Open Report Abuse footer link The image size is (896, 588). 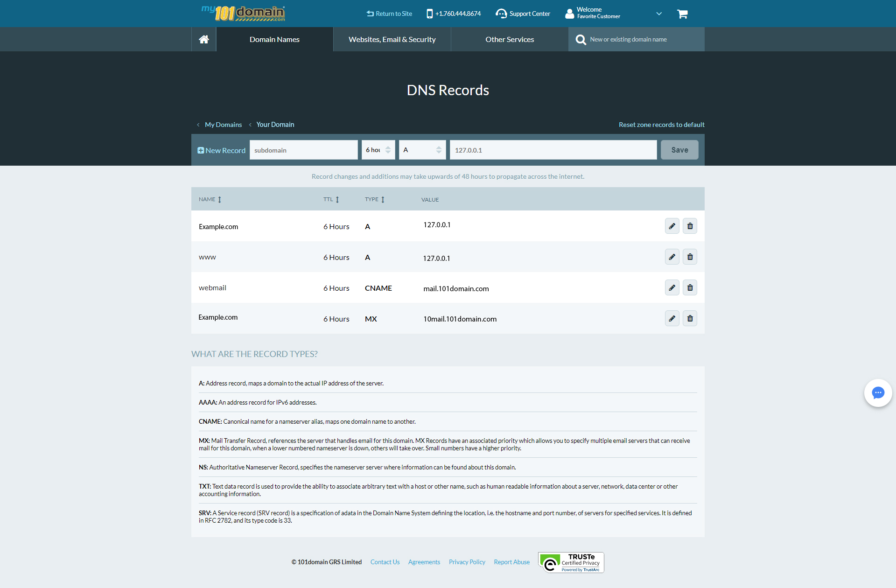pos(512,562)
